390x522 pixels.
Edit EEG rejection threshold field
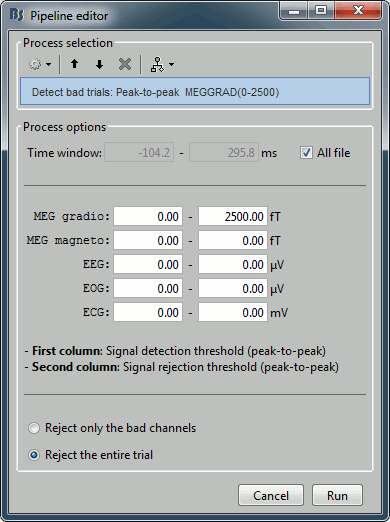[x=233, y=264]
